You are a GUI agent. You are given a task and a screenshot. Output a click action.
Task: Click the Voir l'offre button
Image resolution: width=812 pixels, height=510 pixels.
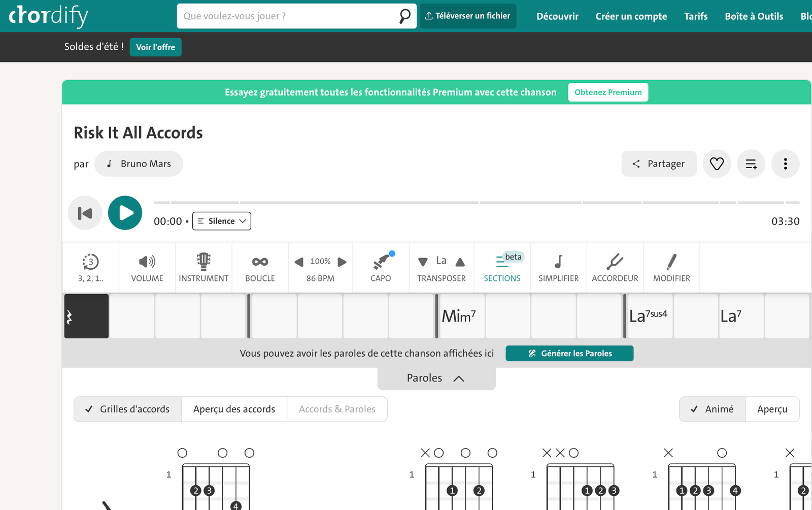point(155,47)
